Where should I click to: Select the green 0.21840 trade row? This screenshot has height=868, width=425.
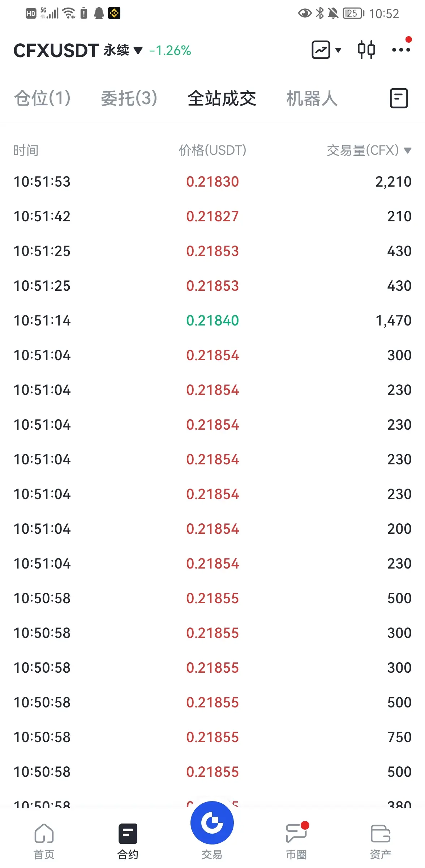pyautogui.click(x=212, y=320)
